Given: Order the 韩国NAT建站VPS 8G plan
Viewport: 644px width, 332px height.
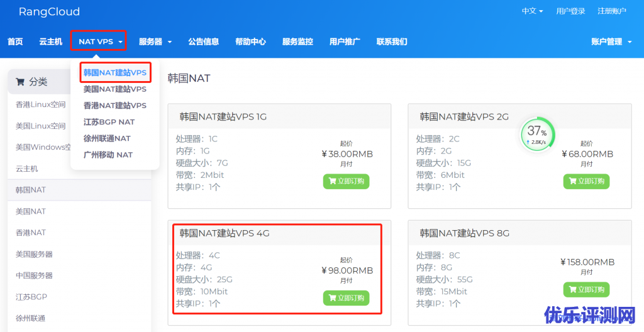Looking at the screenshot, I should [x=586, y=290].
